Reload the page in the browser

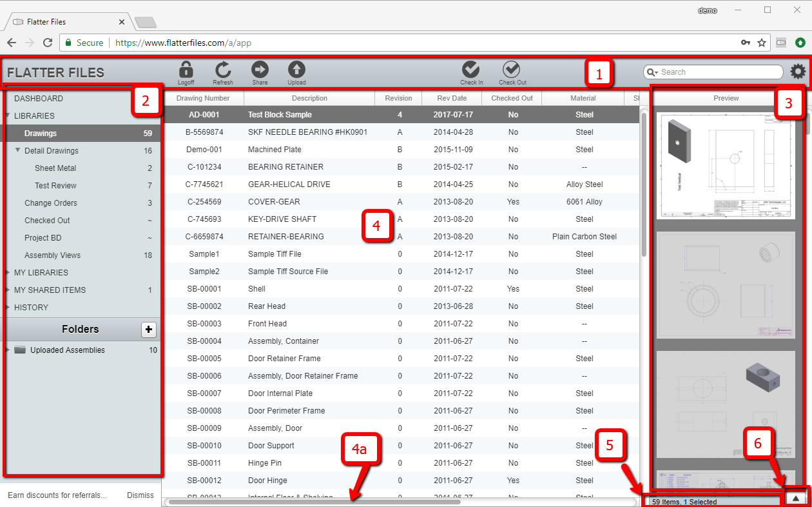pyautogui.click(x=48, y=43)
